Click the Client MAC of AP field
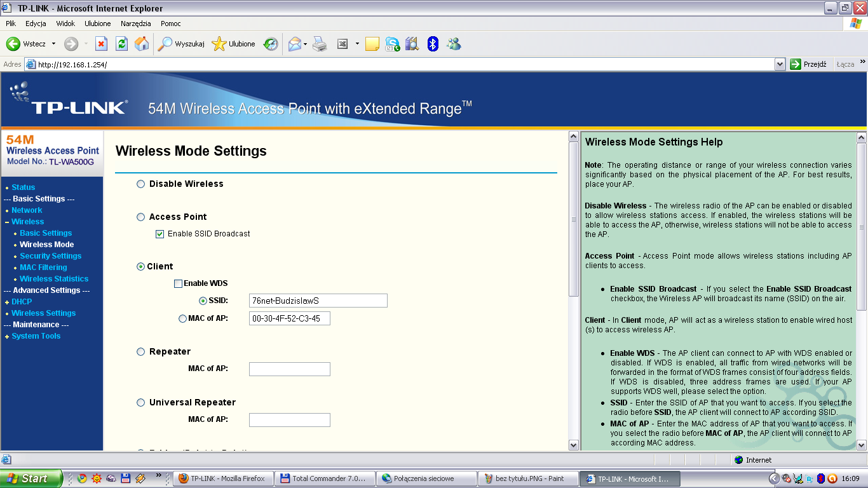Viewport: 868px width, 488px height. pyautogui.click(x=290, y=318)
